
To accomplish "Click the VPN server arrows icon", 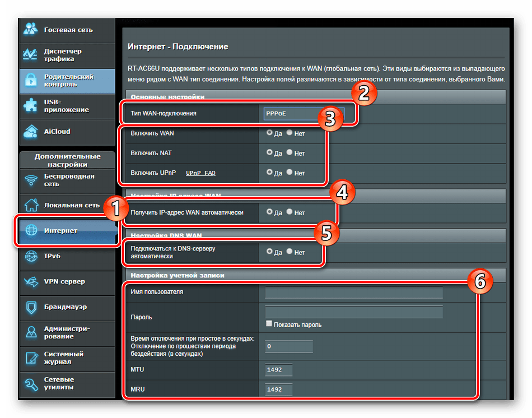I will pyautogui.click(x=31, y=281).
